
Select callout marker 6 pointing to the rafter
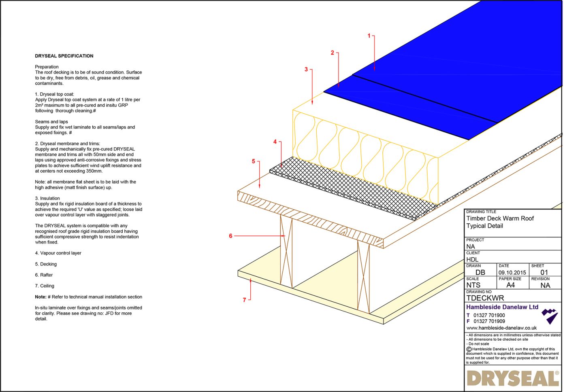click(x=231, y=235)
